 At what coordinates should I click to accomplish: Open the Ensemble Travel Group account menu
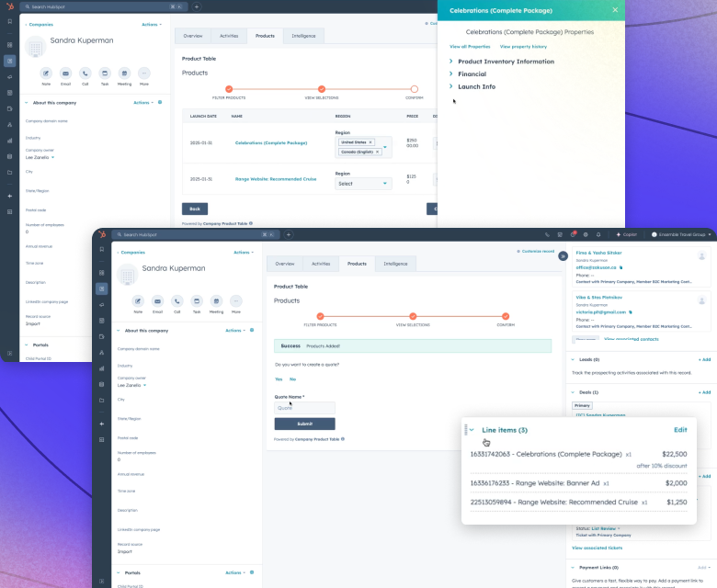(x=681, y=234)
